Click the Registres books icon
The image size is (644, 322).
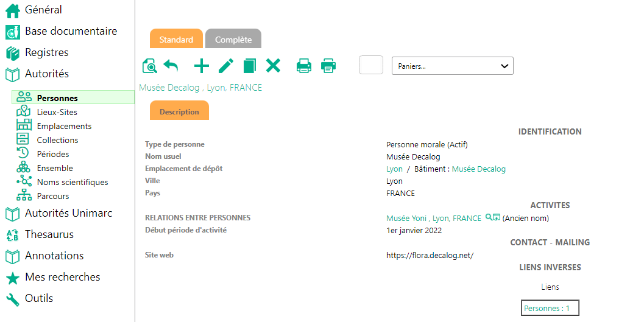(13, 54)
